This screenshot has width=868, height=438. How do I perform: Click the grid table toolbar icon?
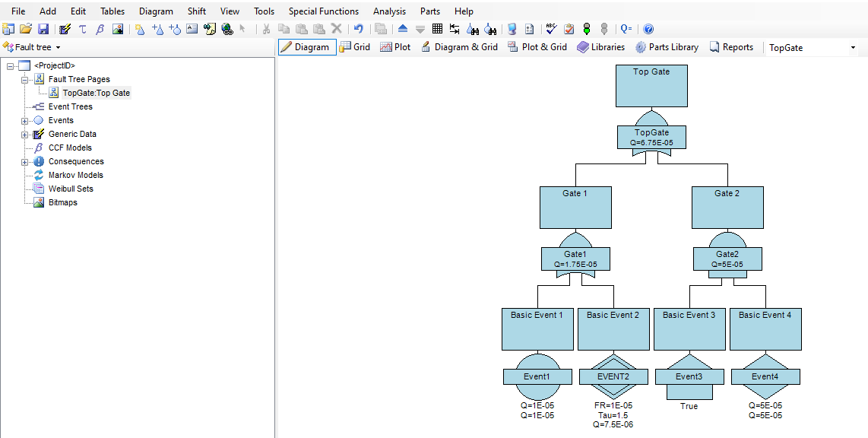437,29
